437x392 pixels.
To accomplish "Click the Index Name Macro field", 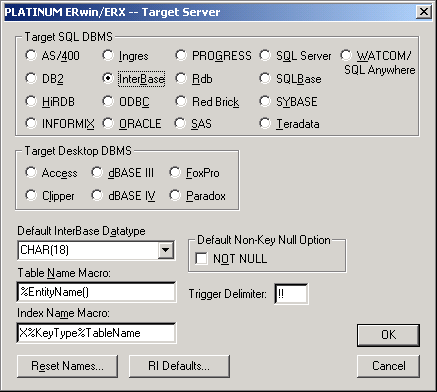I will click(x=96, y=333).
